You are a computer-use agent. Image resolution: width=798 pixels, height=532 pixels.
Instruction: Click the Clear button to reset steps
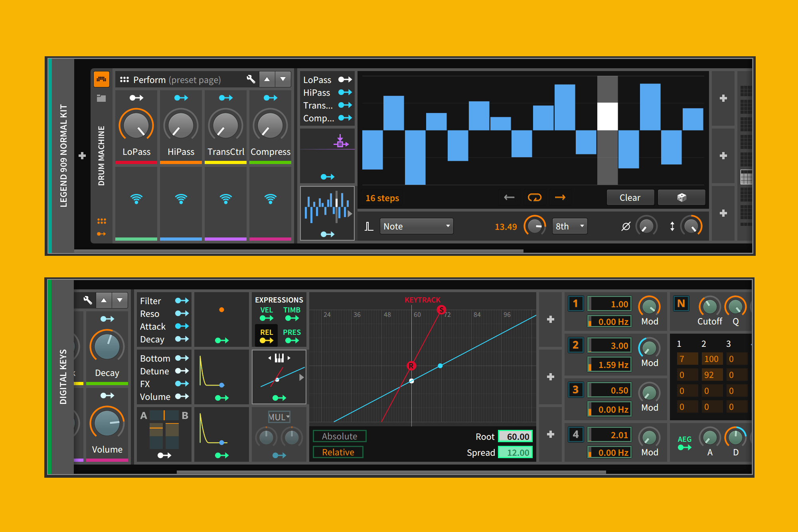[630, 197]
